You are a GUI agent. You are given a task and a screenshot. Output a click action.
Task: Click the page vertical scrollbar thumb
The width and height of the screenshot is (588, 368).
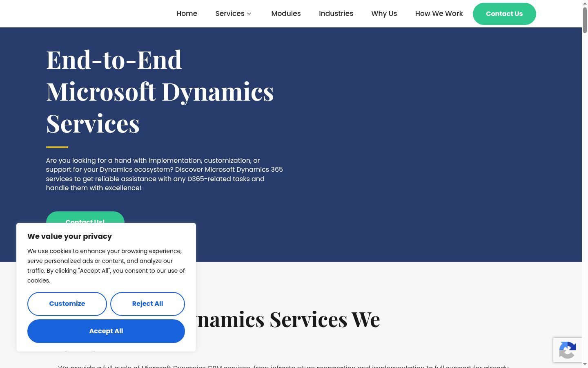pyautogui.click(x=585, y=20)
